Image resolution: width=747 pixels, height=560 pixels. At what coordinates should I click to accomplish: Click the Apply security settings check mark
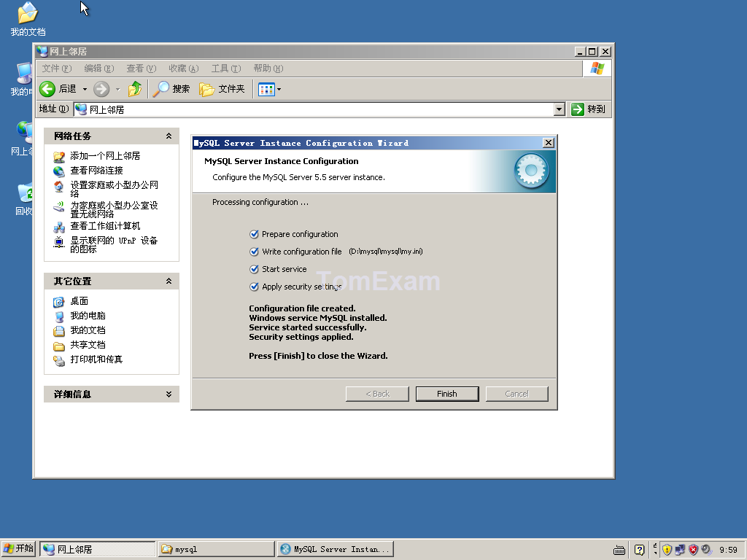(x=254, y=287)
